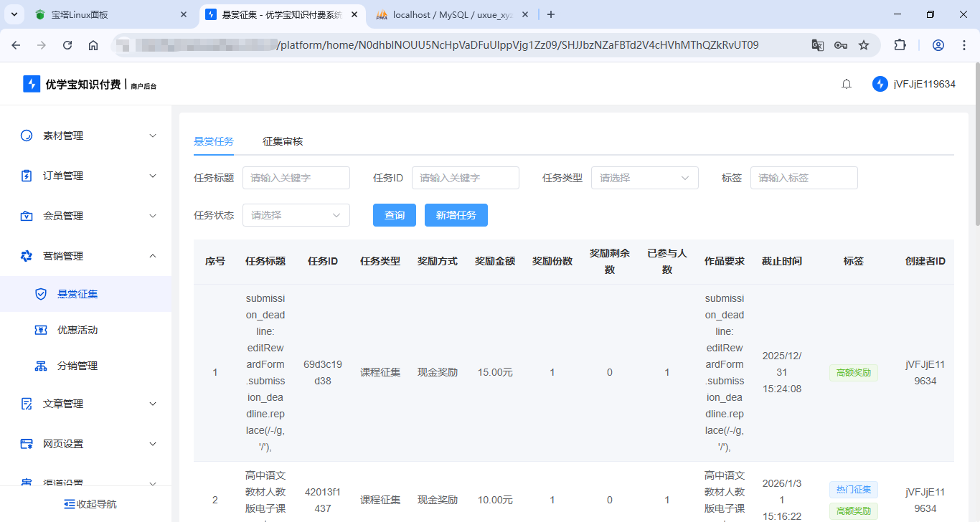Click the user avatar icon for jVFJjE119634

coord(880,84)
